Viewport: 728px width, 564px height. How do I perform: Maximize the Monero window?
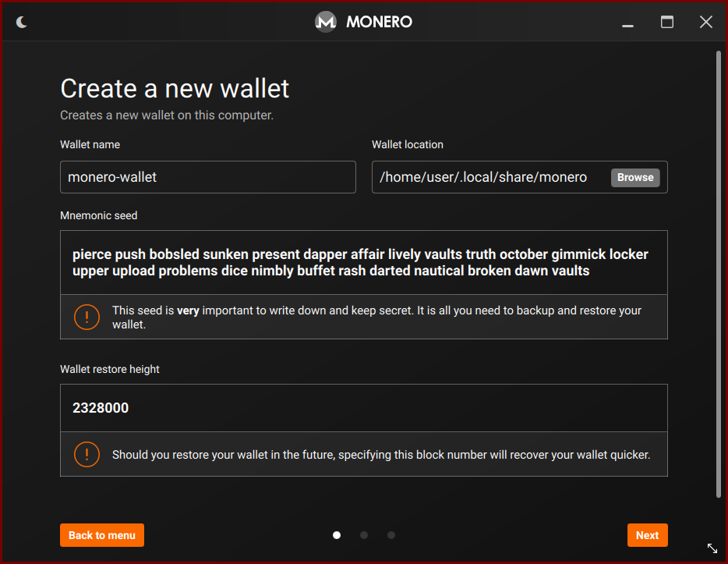pos(666,22)
